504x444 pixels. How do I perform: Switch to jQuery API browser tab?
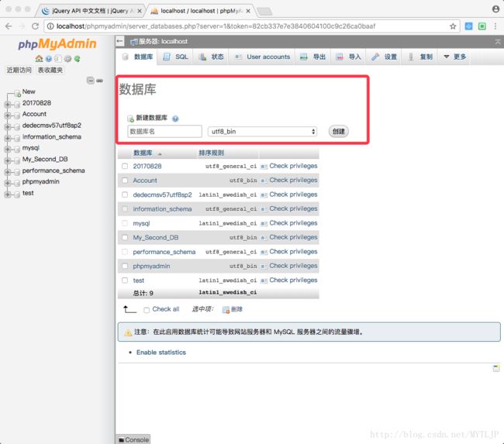(x=90, y=11)
